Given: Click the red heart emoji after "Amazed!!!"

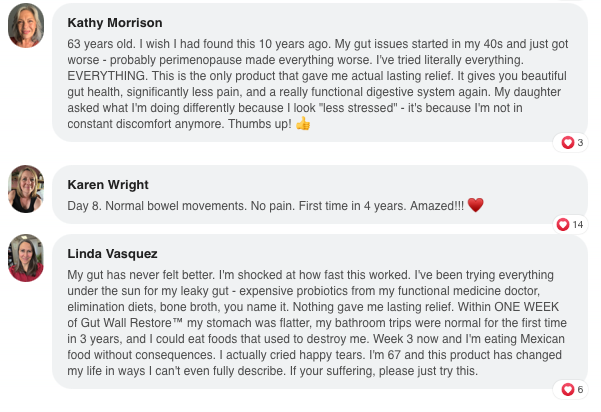Looking at the screenshot, I should coord(476,205).
